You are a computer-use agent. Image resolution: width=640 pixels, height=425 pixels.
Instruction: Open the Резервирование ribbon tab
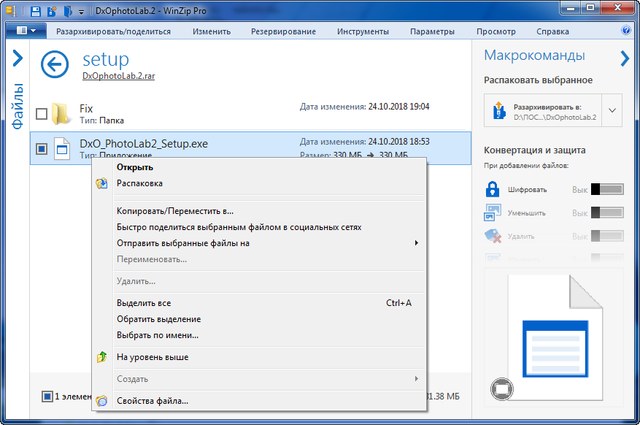283,31
